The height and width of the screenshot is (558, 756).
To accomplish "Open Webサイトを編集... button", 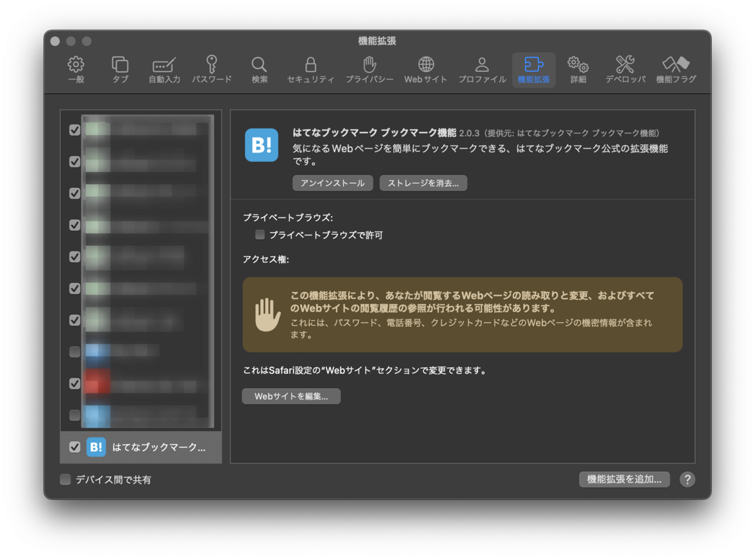I will click(x=291, y=396).
